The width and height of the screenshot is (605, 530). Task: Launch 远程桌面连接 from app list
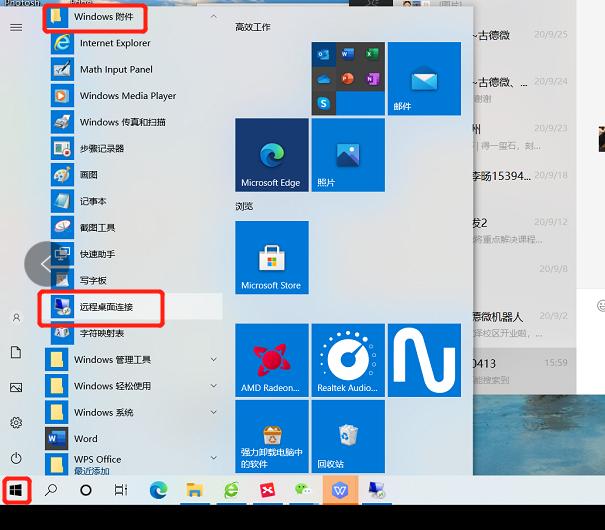point(136,307)
